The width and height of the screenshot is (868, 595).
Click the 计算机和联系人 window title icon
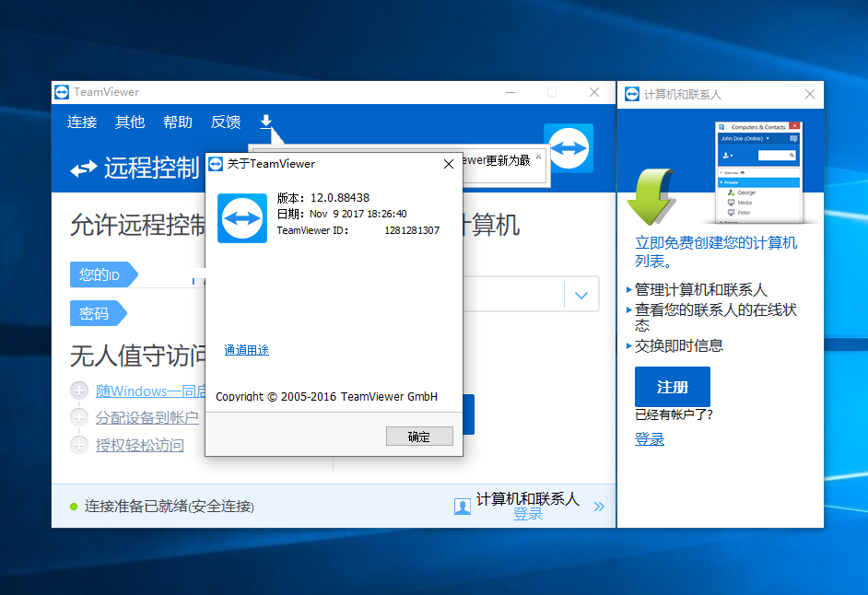coord(632,94)
